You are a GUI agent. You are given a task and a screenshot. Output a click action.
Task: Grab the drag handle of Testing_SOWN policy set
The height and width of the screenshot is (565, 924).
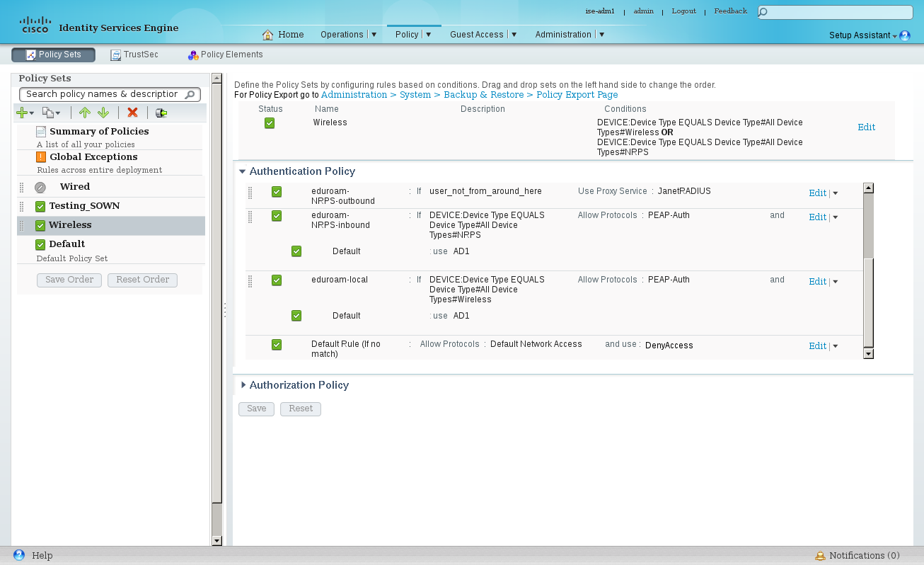22,206
